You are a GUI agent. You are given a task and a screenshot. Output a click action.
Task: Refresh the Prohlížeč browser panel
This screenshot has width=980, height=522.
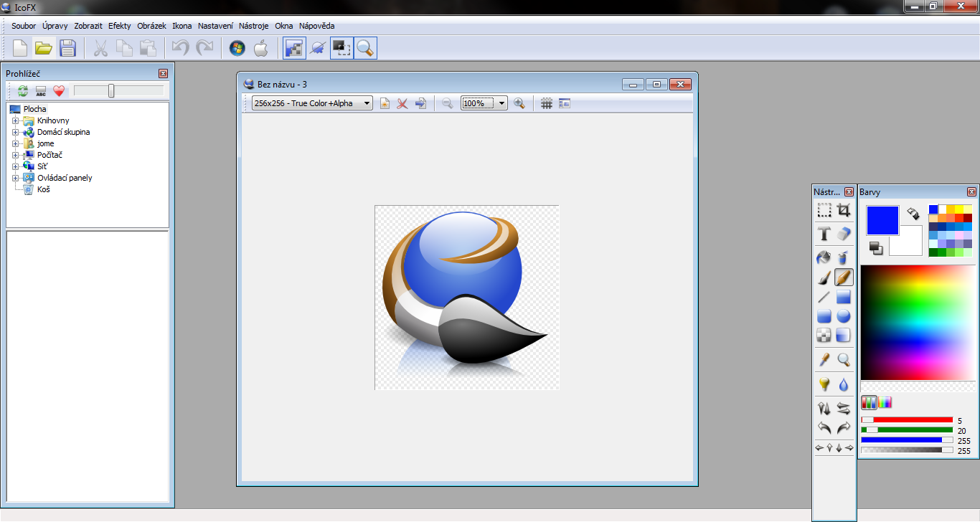[x=23, y=91]
